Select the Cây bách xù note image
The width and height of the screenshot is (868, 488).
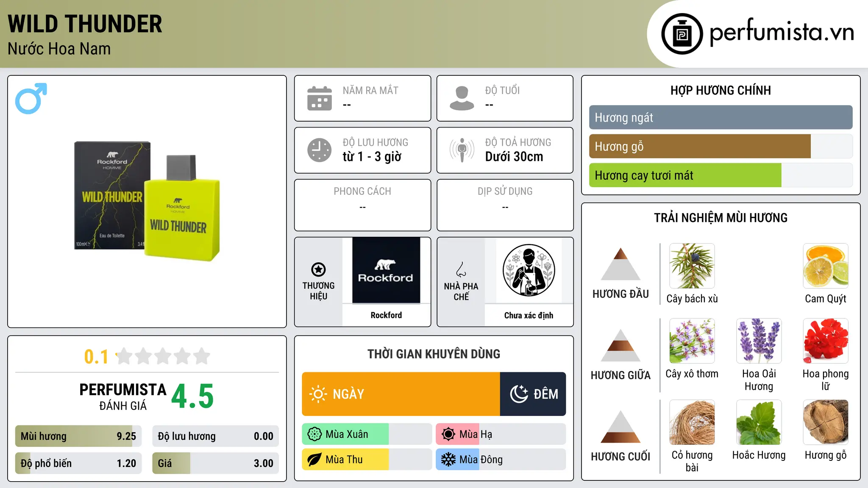pos(692,266)
